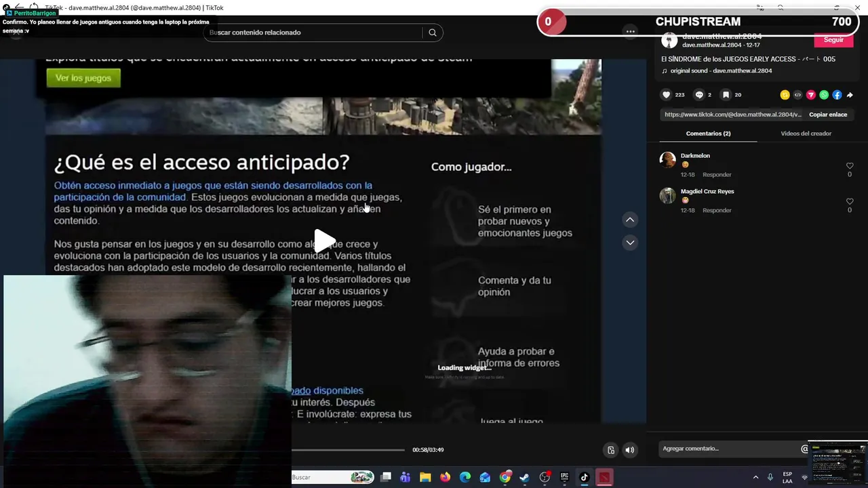
Task: Like Darkmelon's comment
Action: [850, 166]
